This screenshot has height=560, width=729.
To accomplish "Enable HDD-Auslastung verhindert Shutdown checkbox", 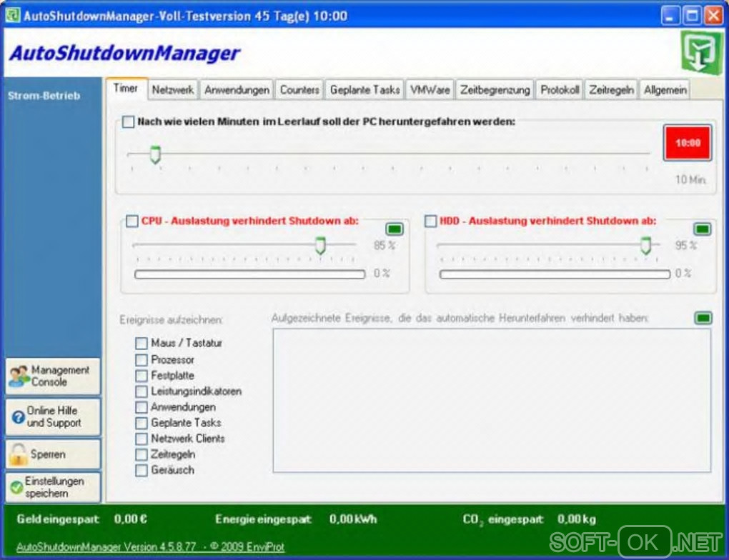I will [x=430, y=221].
